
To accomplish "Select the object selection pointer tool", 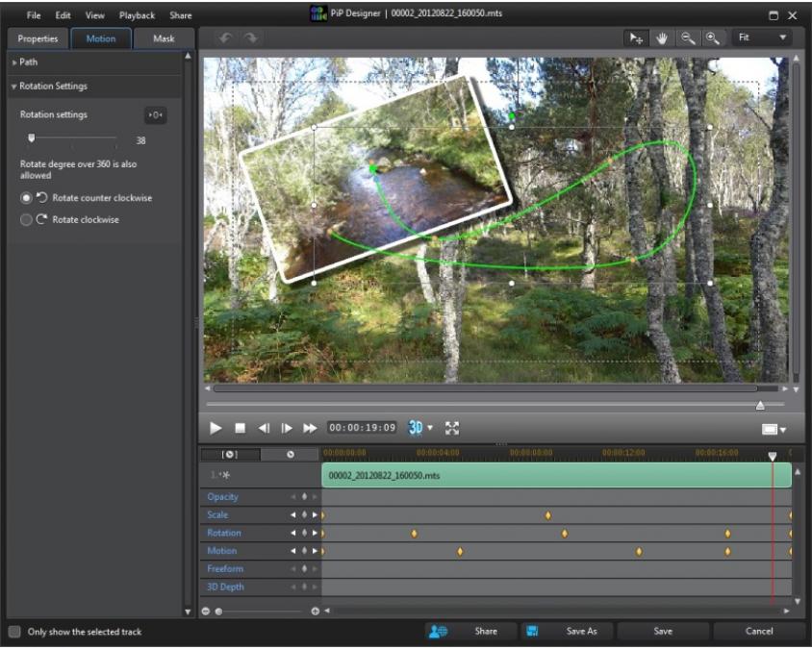I will pyautogui.click(x=636, y=37).
